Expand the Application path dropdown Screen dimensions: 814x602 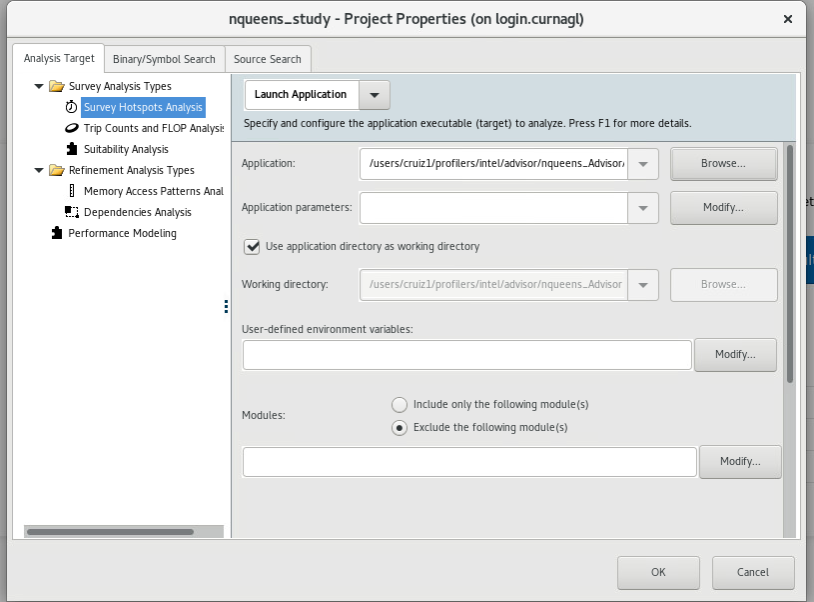click(x=643, y=164)
